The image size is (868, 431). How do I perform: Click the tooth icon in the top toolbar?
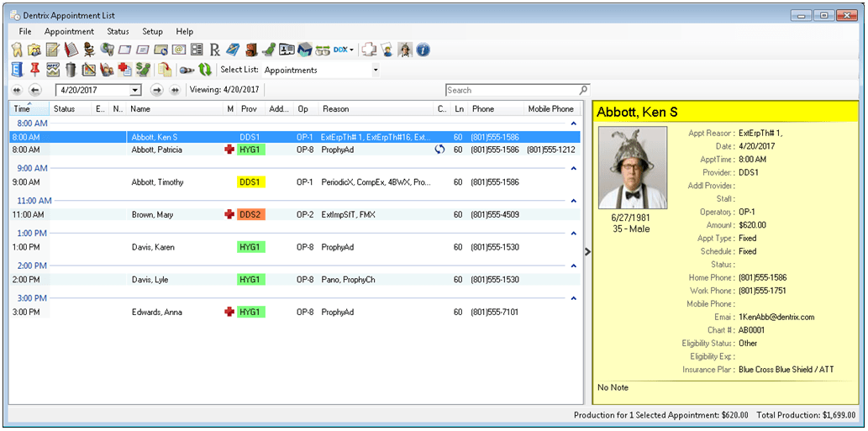(x=17, y=50)
